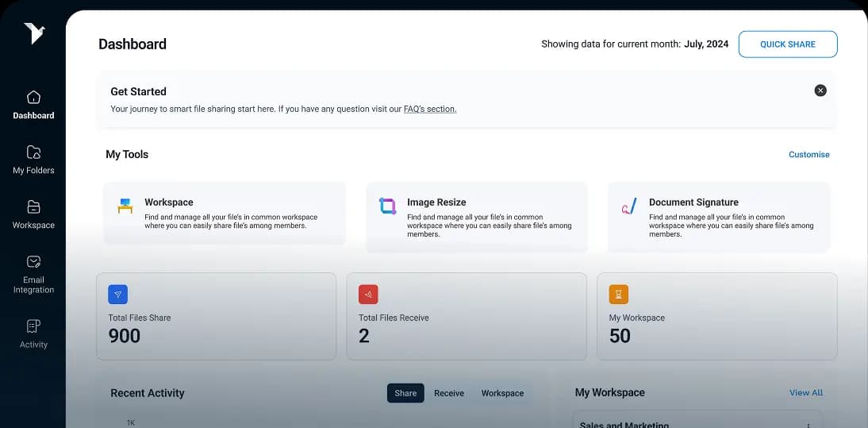Open the Document Signature tool card
Image resolution: width=868 pixels, height=428 pixels.
pyautogui.click(x=719, y=217)
